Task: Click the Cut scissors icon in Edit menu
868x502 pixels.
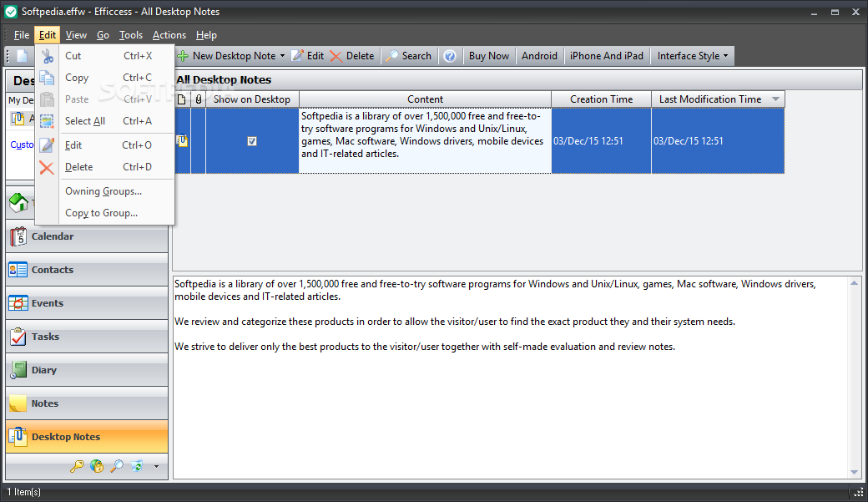Action: pyautogui.click(x=47, y=56)
